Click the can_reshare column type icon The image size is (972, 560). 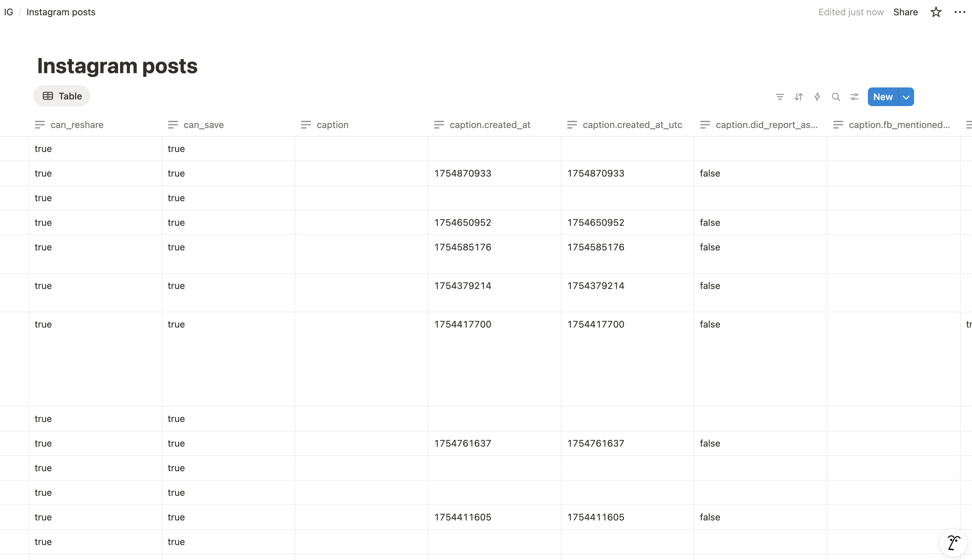point(40,125)
